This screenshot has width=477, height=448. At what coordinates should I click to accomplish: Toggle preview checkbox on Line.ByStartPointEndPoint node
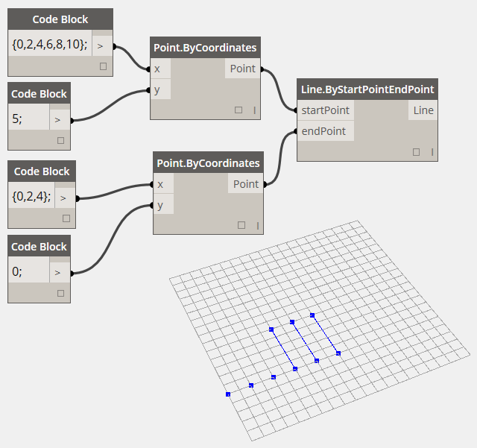pos(416,152)
